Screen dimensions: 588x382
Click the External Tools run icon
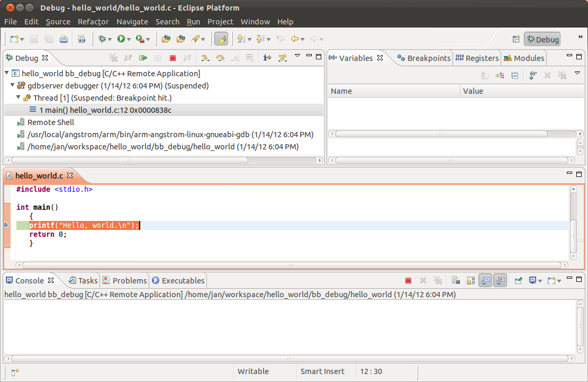click(140, 39)
